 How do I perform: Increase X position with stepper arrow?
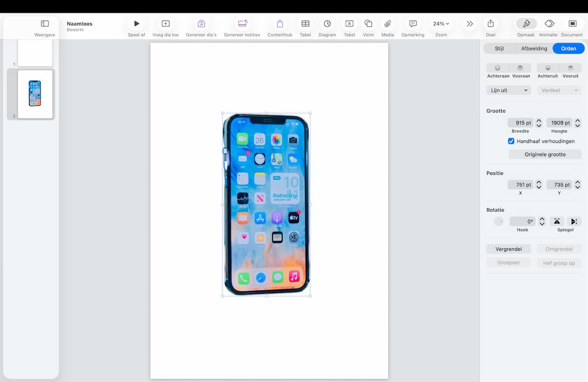(x=539, y=182)
